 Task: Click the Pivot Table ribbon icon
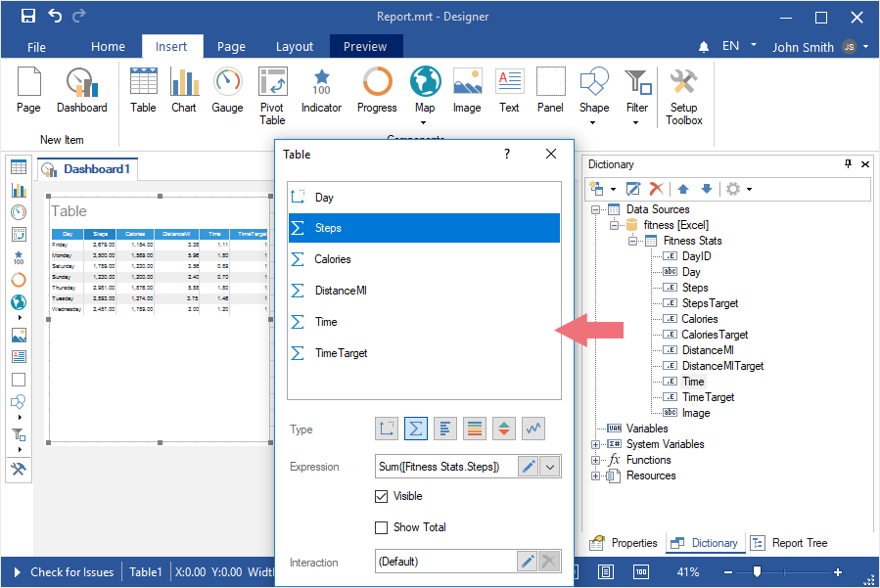point(272,95)
